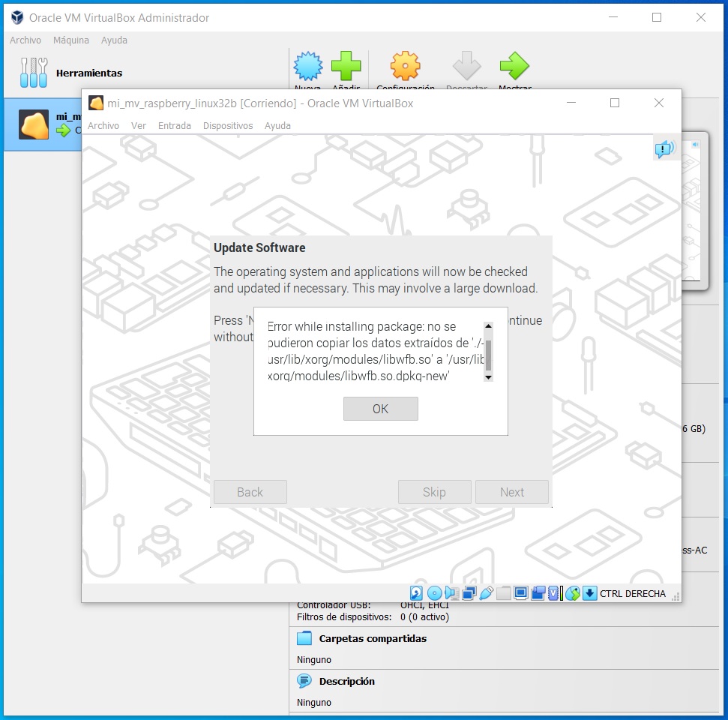Open the Máquina menu
This screenshot has height=720, width=728.
pos(71,40)
